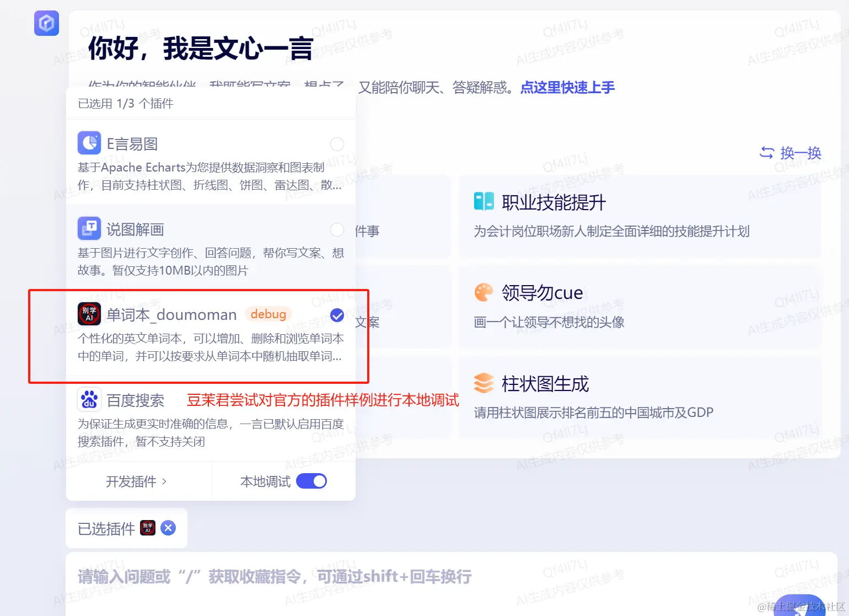Toggle the 本地调试 switch off

point(311,481)
